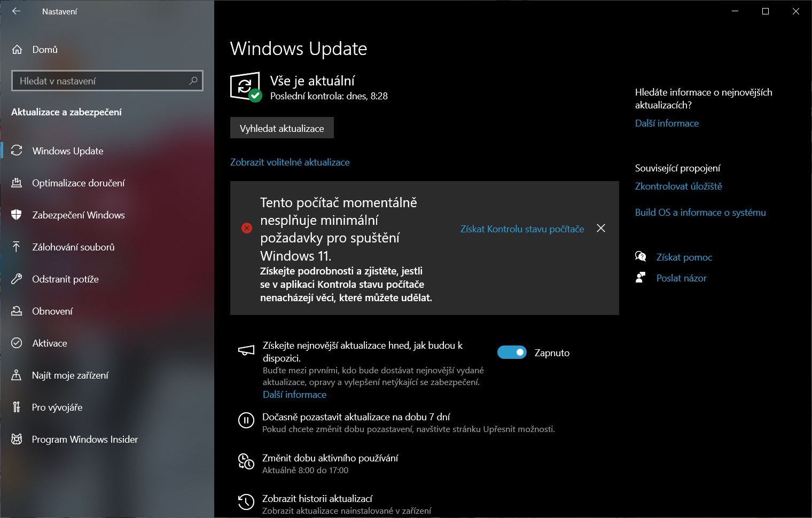This screenshot has height=518, width=812.
Task: Click the Windows Update page heading
Action: pyautogui.click(x=299, y=49)
